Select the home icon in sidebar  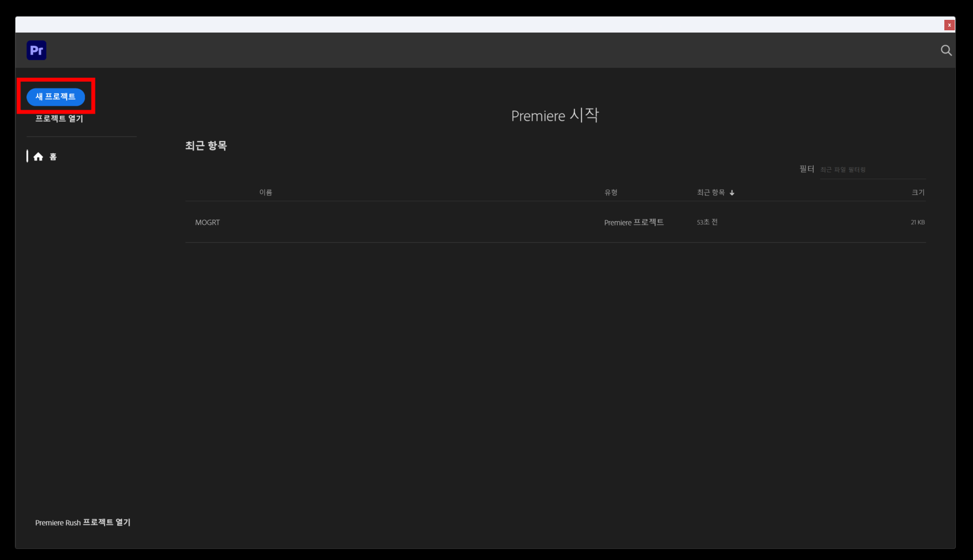(x=38, y=157)
